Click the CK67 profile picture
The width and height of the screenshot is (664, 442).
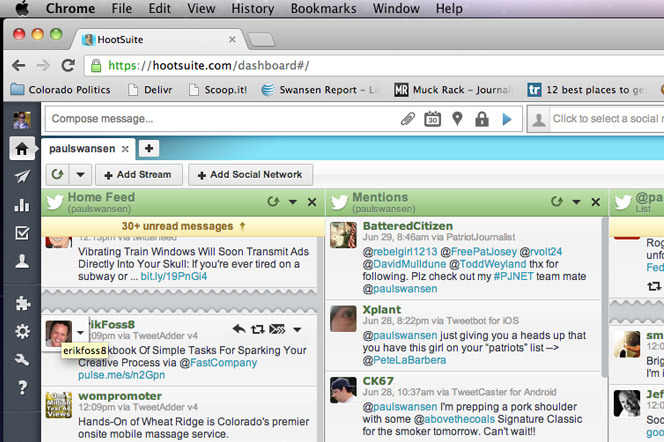click(343, 390)
